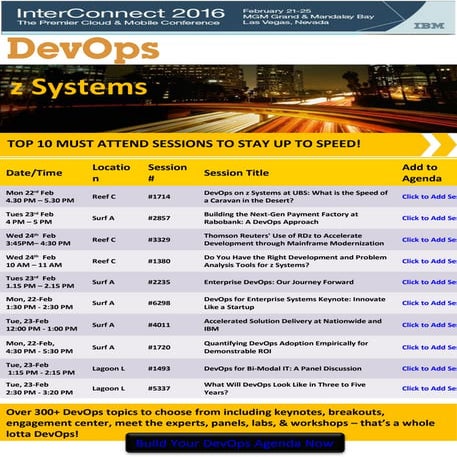
Task: Click session number #1720
Action: [x=159, y=347]
